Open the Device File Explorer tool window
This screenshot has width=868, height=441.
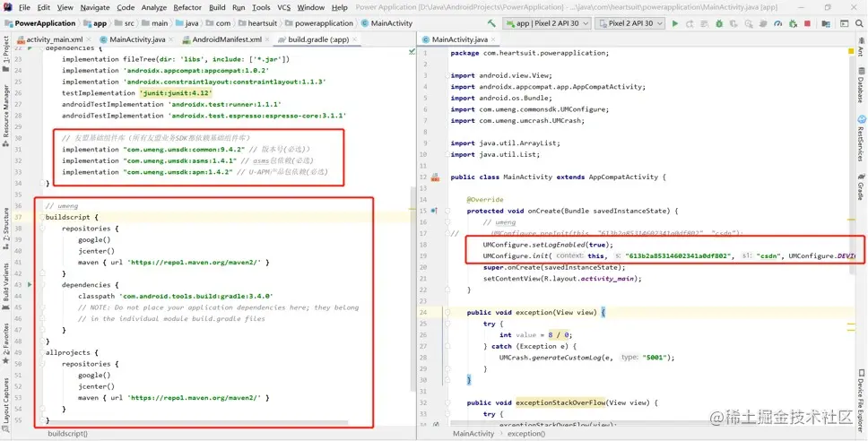pyautogui.click(x=862, y=400)
